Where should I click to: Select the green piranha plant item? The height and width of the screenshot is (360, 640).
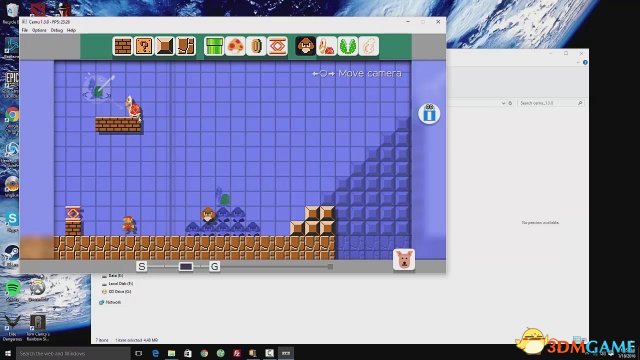[348, 46]
